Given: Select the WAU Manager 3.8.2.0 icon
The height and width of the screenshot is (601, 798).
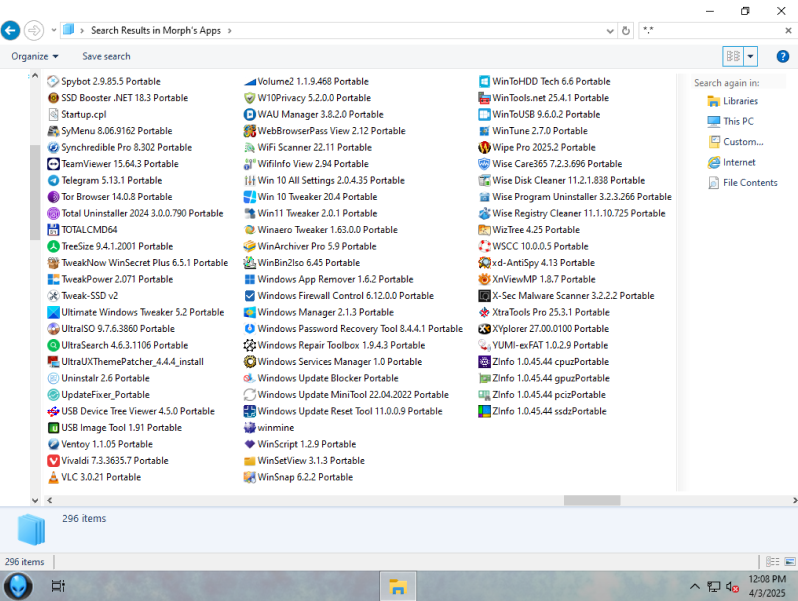Looking at the screenshot, I should coord(249,115).
